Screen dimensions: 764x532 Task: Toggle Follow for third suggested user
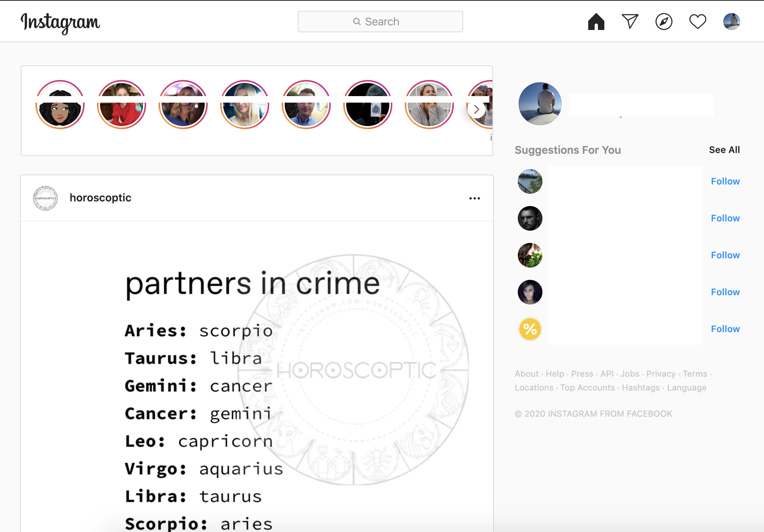coord(725,255)
